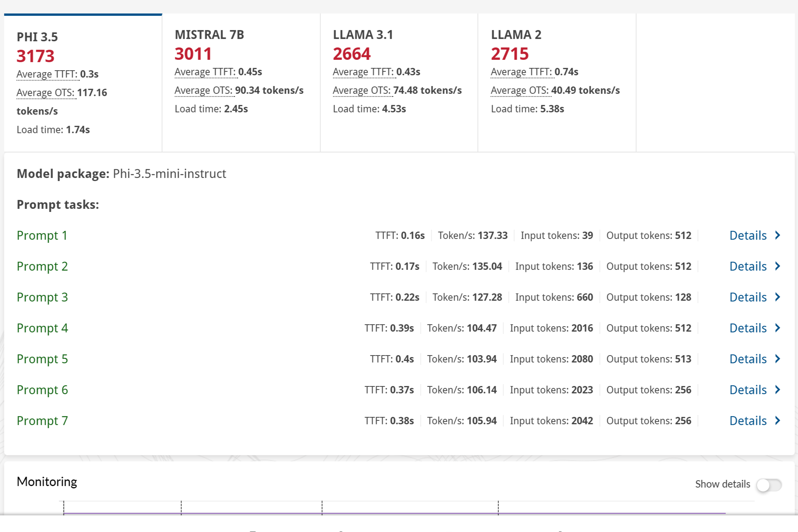This screenshot has width=798, height=532.
Task: Open the Prompt 4 link
Action: pos(42,328)
